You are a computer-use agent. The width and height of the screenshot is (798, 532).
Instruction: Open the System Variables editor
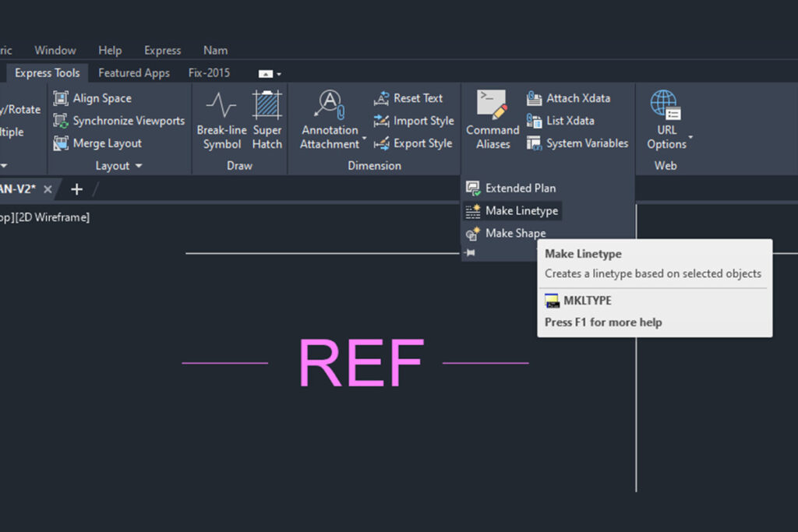click(x=577, y=143)
